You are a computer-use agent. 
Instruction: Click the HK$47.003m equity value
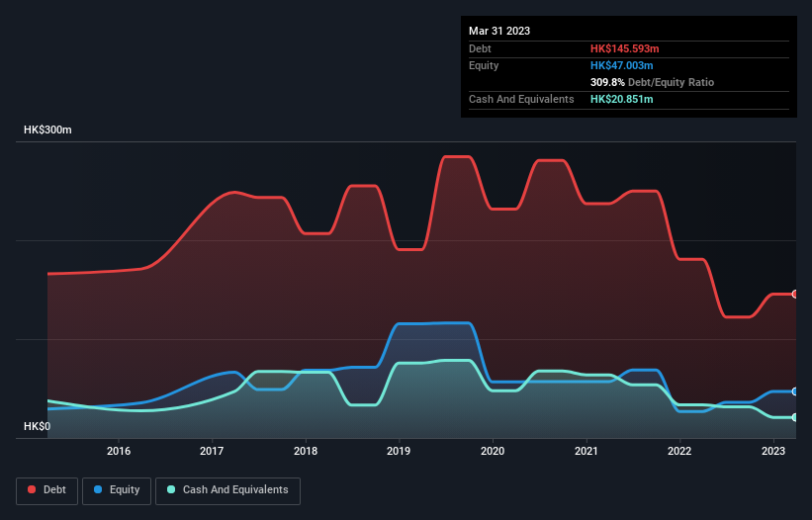pos(621,65)
